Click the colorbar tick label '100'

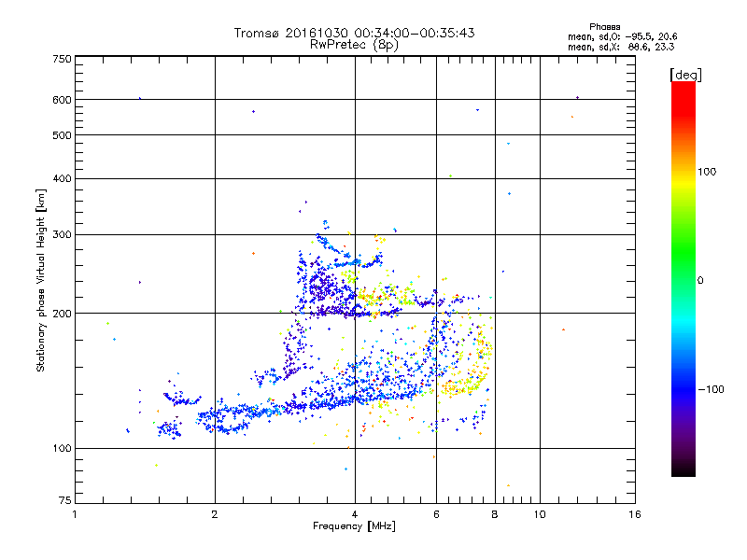pos(707,172)
